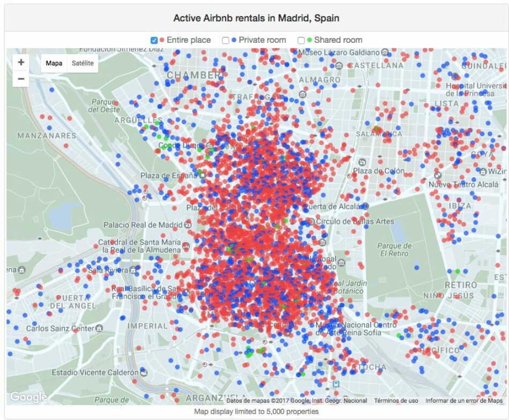
Task: Click the Plaza de Colón camera icon
Action: (x=362, y=162)
